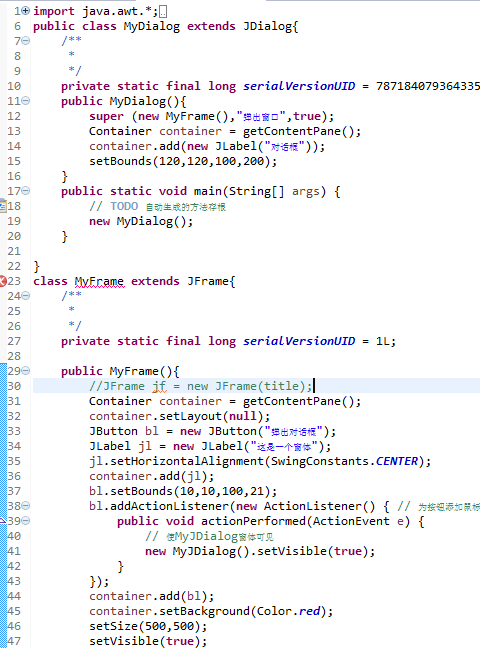Collapse the Javadoc comment at line 7
The height and width of the screenshot is (648, 480).
tap(26, 41)
